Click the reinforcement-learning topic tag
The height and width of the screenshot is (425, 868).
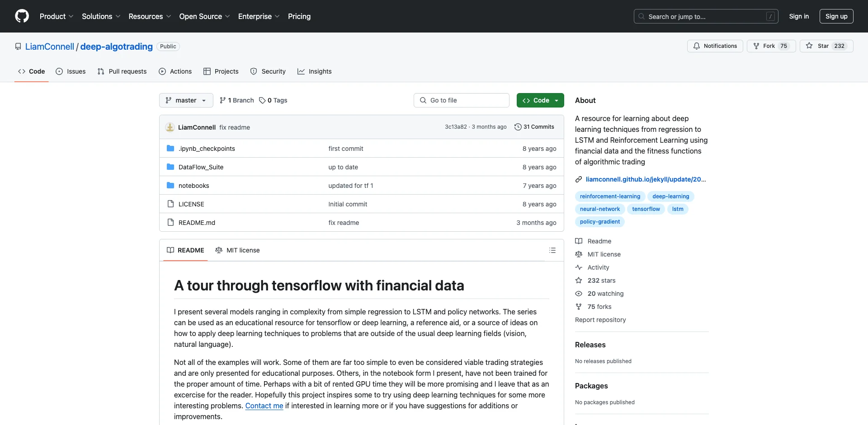(610, 196)
